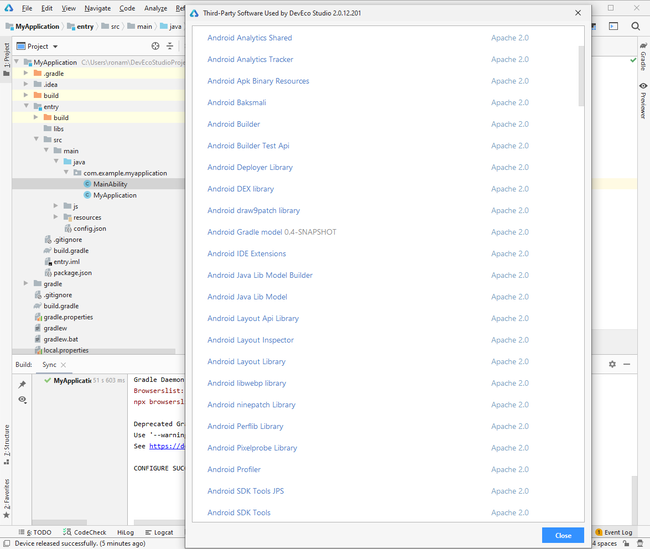Expand the js folder

tap(56, 206)
